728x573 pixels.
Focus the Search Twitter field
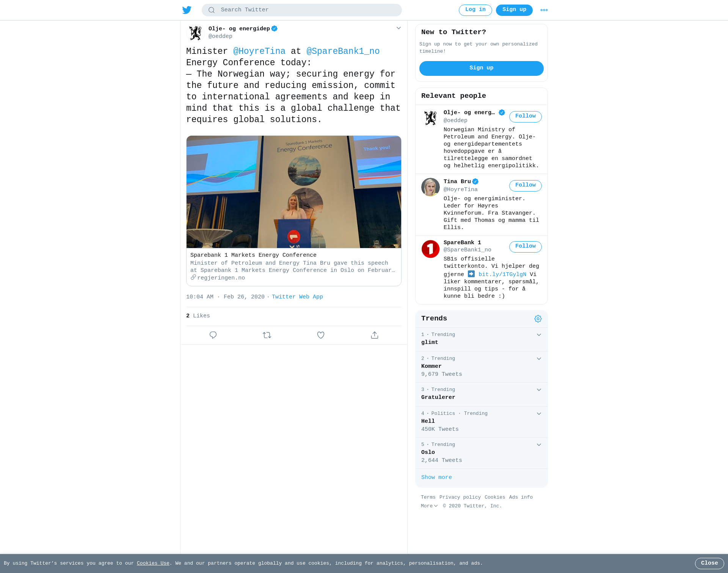click(x=302, y=10)
